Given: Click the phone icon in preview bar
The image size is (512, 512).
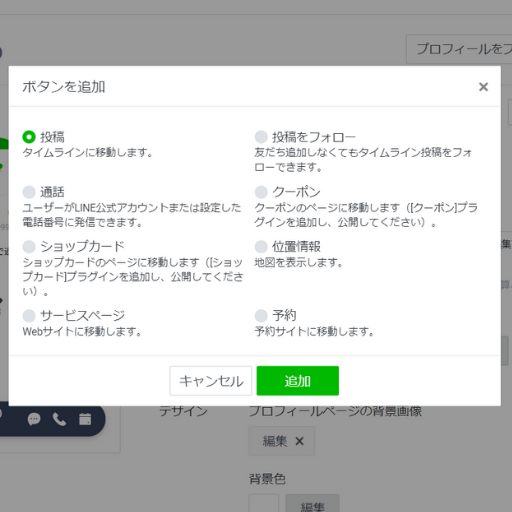Looking at the screenshot, I should click(x=59, y=419).
